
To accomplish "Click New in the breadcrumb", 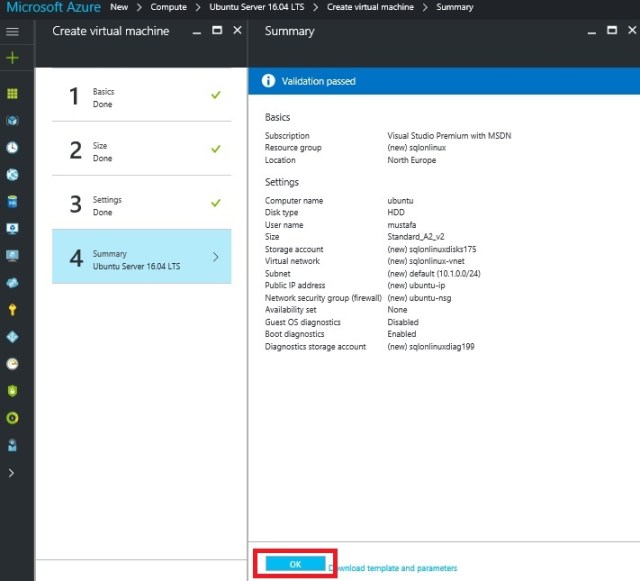I will tap(119, 7).
